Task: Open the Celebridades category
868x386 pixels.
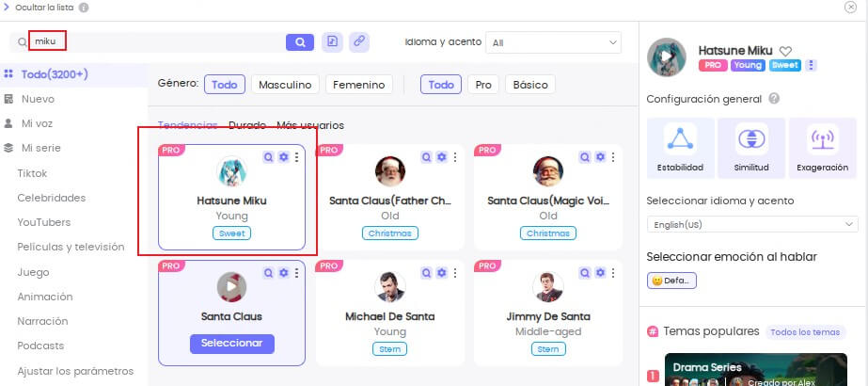Action: (52, 198)
